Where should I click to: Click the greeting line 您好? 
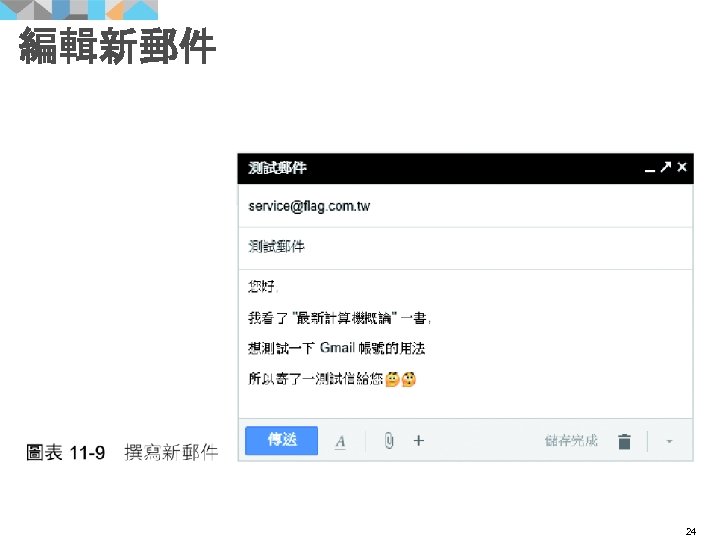(x=262, y=287)
